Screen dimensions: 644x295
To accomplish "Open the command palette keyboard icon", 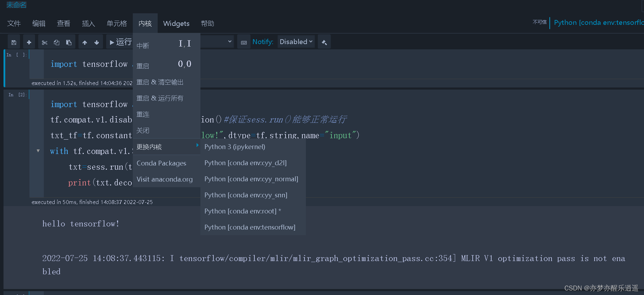I will point(244,42).
